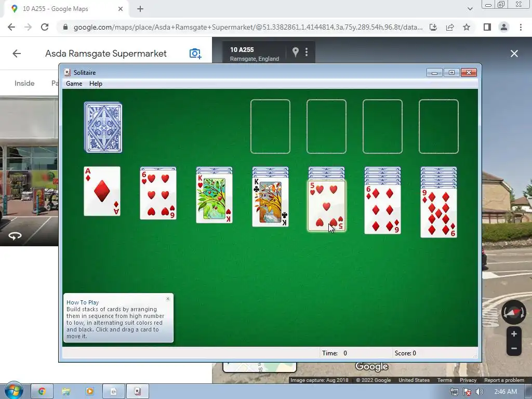The height and width of the screenshot is (399, 532).
Task: Click the Solitaire taskbar button
Action: (137, 392)
